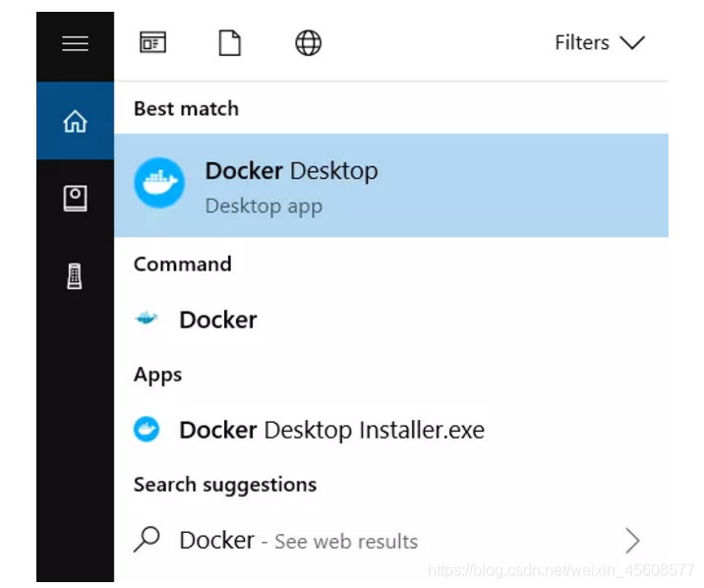Filter results by Documents icon

[x=230, y=43]
